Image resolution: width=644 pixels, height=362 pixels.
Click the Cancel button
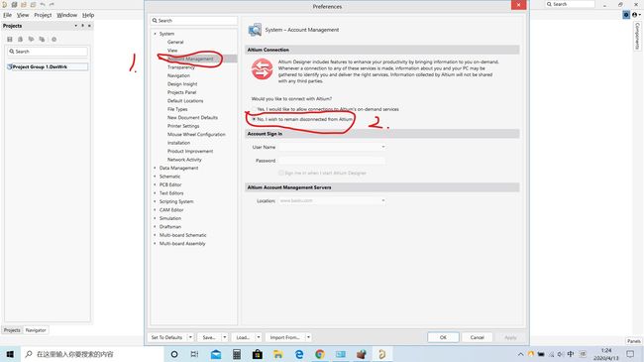pos(477,337)
